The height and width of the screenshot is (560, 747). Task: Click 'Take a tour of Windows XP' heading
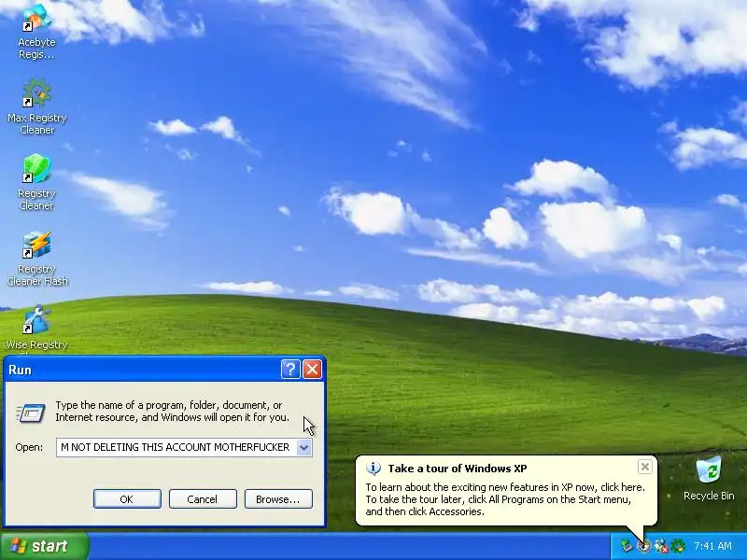tap(458, 469)
